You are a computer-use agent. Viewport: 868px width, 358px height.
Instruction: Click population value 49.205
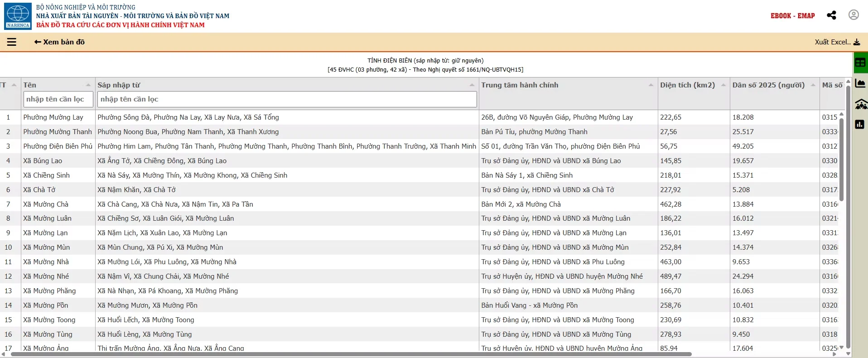coord(743,146)
